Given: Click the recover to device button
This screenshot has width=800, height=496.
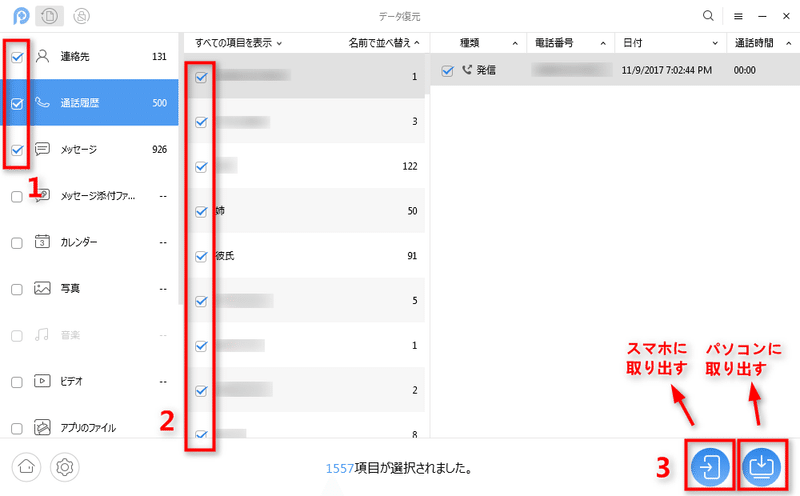Looking at the screenshot, I should pyautogui.click(x=710, y=467).
